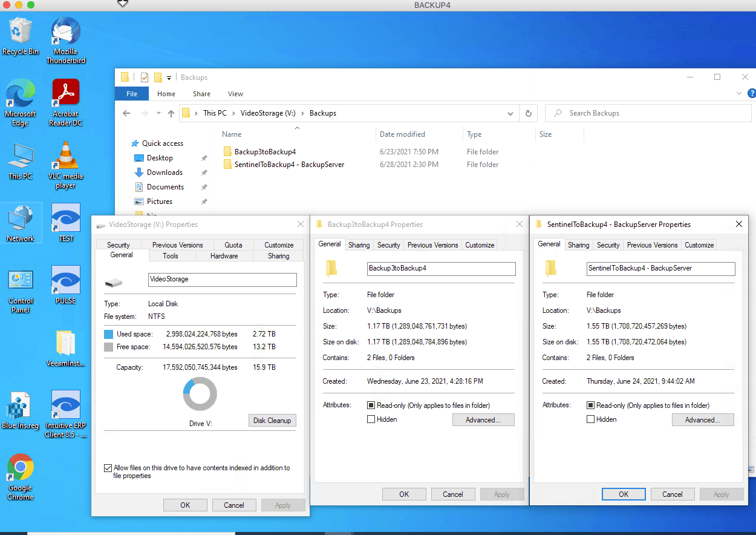This screenshot has height=535, width=756.
Task: Open the Sharing tab in SentinelToBackup4 properties
Action: [578, 245]
